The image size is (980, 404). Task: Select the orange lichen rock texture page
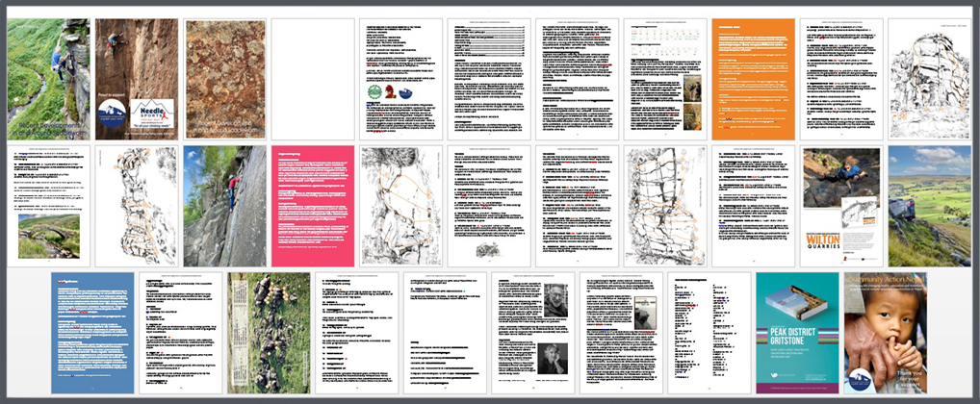(225, 80)
